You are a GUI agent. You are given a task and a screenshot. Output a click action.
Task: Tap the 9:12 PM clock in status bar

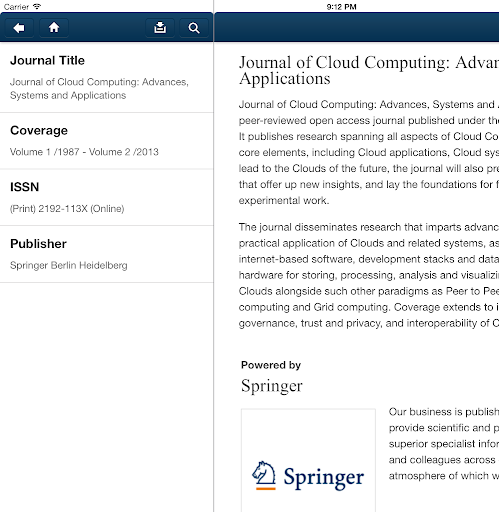(341, 7)
